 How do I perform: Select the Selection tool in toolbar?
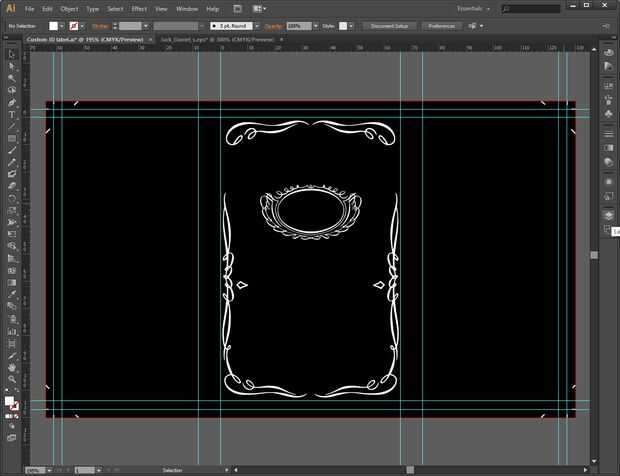(12, 54)
